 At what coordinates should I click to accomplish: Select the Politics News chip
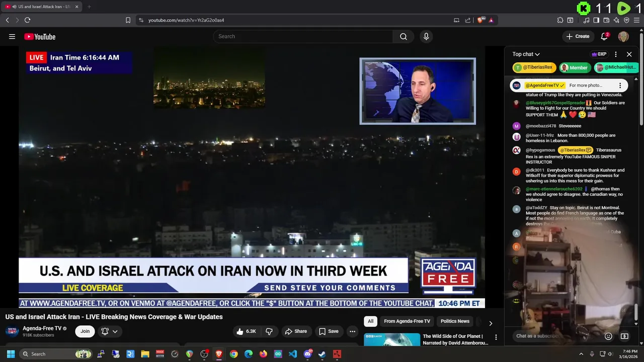(455, 321)
